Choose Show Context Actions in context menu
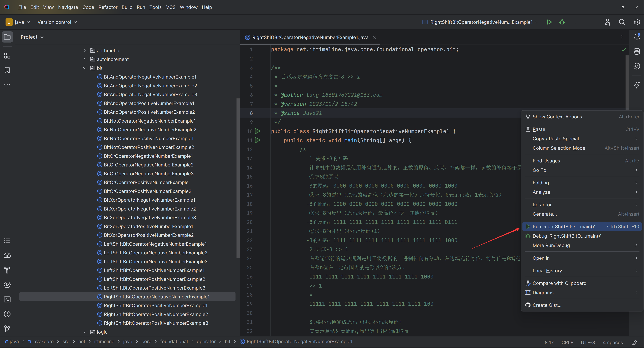644x348 pixels. 582,117
